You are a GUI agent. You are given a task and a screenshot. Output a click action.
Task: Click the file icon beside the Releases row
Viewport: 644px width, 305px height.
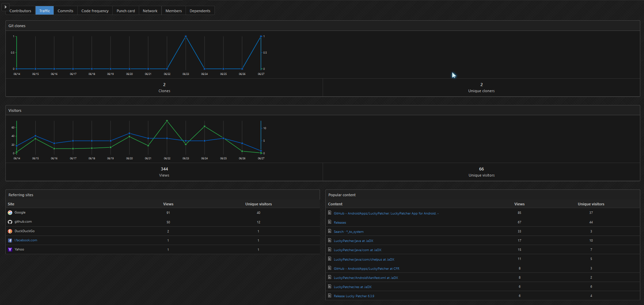[329, 222]
